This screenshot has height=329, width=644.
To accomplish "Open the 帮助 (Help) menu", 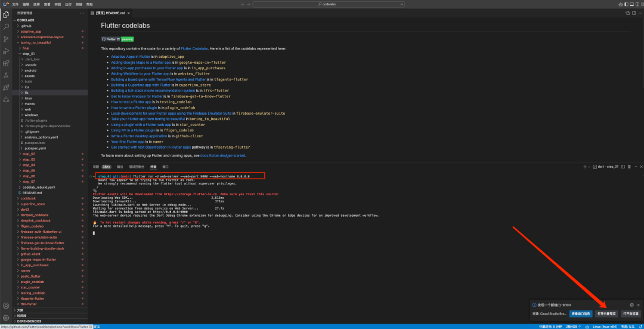I will tap(90, 4).
